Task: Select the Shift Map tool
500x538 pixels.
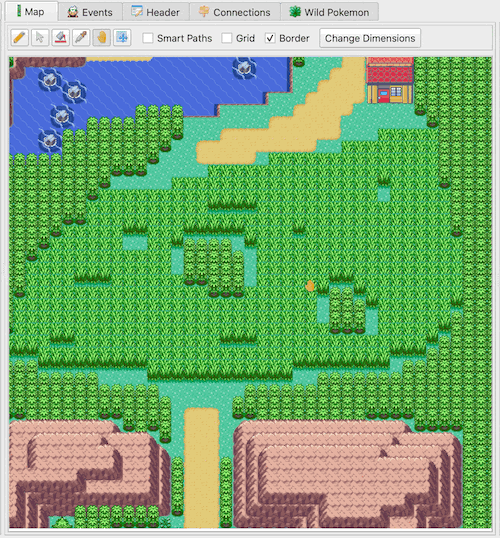Action: (x=122, y=38)
